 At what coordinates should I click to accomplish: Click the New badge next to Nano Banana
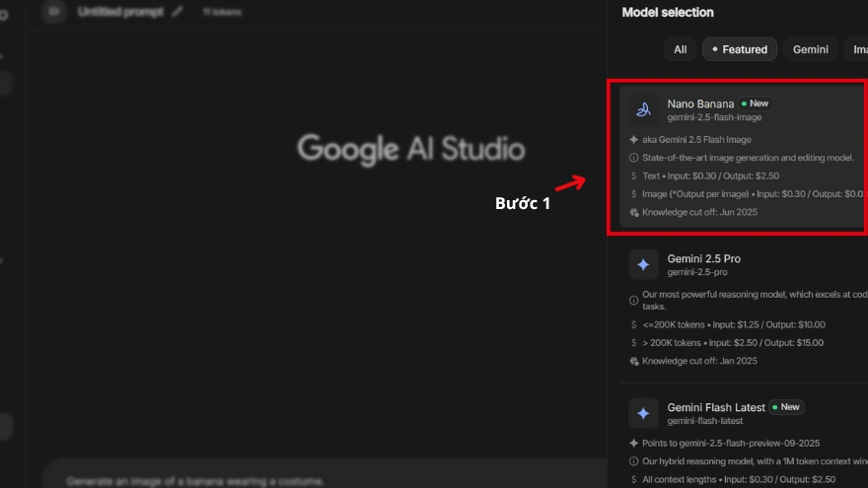(756, 104)
